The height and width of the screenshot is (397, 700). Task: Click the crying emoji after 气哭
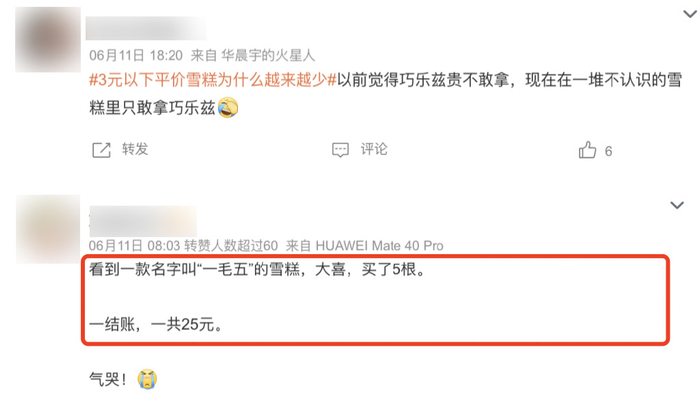click(147, 380)
